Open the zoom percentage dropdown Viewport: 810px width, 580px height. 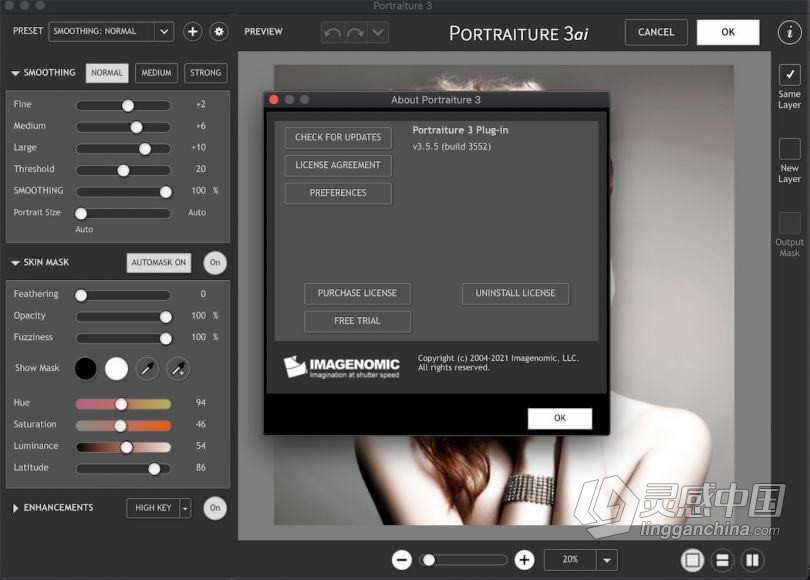pos(605,559)
